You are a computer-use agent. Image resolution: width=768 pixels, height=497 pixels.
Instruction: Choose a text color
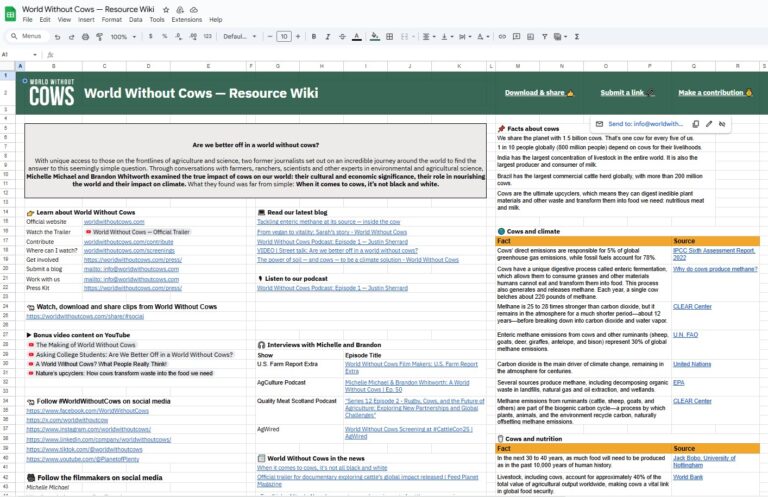click(357, 37)
